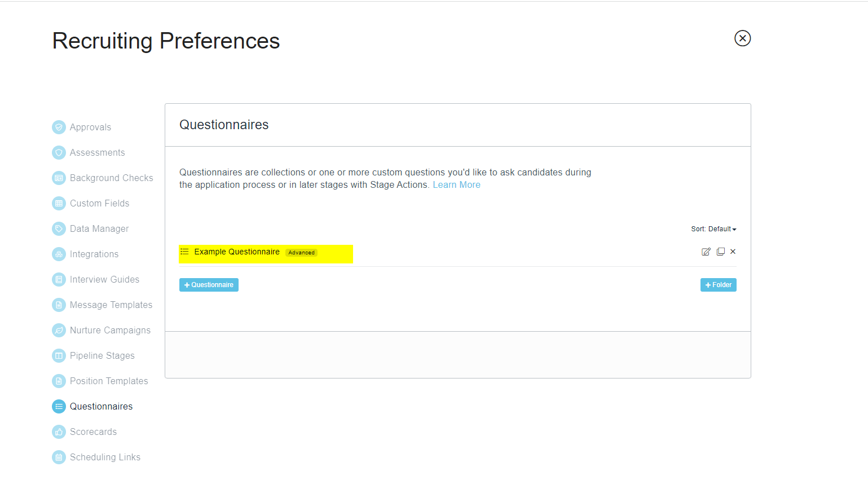
Task: Select the Approvals shield icon in sidebar
Action: click(59, 127)
